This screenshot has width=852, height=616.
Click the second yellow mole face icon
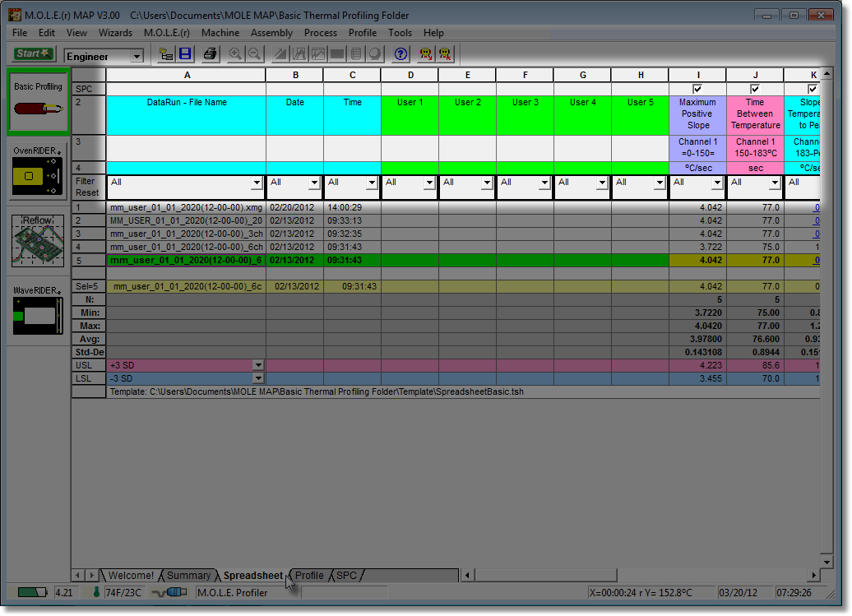click(445, 53)
